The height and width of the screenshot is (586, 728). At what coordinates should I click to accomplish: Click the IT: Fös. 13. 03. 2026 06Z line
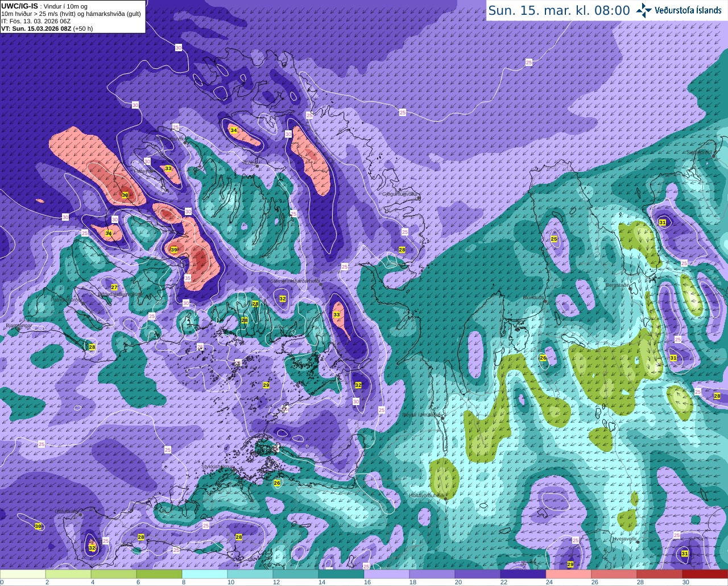36,21
